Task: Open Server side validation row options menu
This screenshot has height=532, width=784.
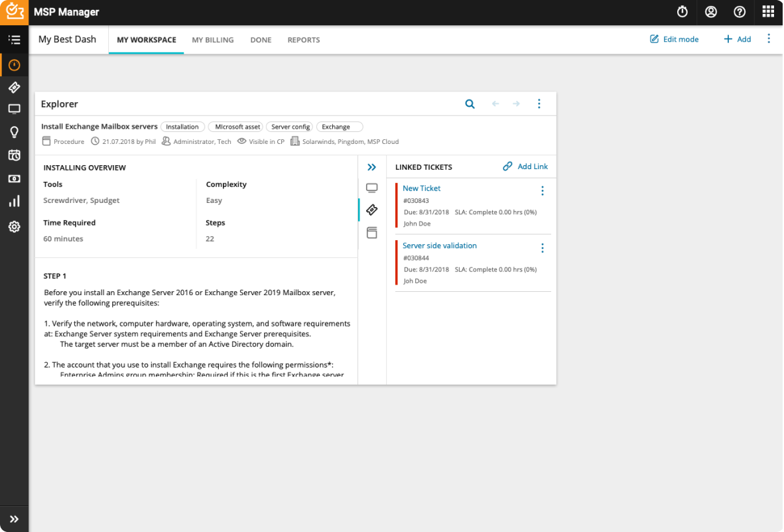Action: (542, 248)
